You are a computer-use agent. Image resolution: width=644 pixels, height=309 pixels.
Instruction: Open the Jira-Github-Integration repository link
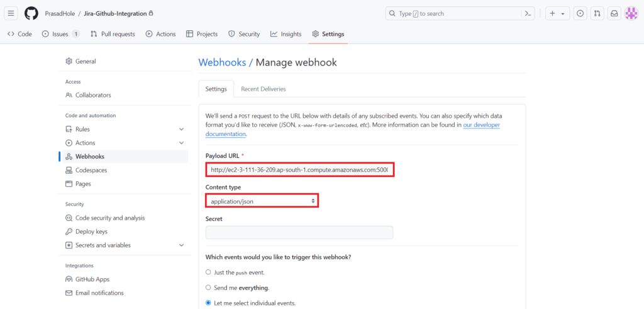115,14
